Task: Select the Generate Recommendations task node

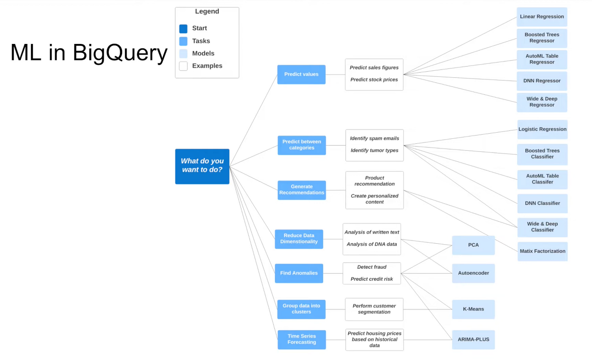Action: coord(302,190)
